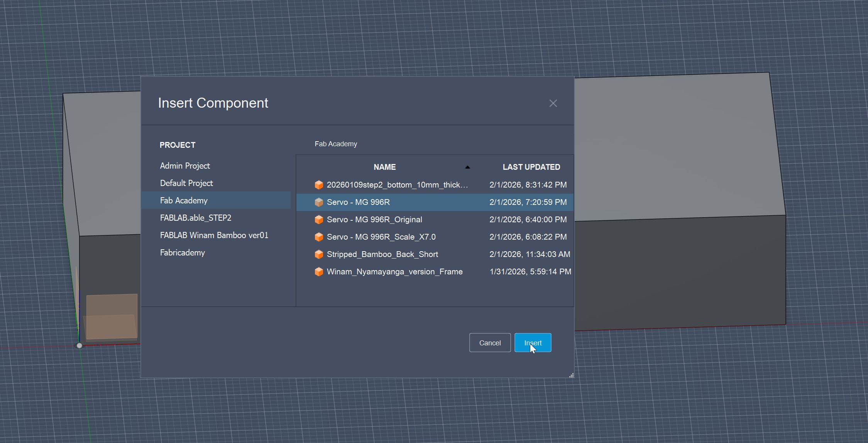Sort the list by the NAME header
This screenshot has height=443, width=868.
coord(384,167)
